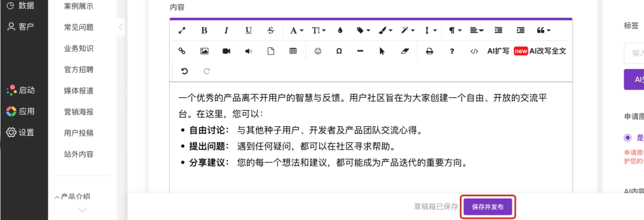Open the emoticon picker
This screenshot has height=220, width=644.
(317, 51)
